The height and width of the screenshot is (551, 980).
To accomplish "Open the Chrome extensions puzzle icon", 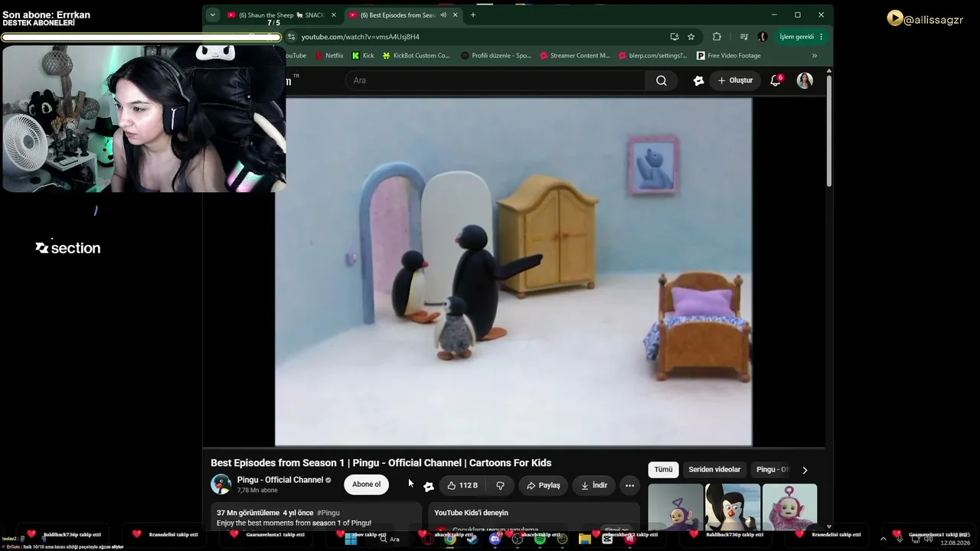I will pos(717,37).
